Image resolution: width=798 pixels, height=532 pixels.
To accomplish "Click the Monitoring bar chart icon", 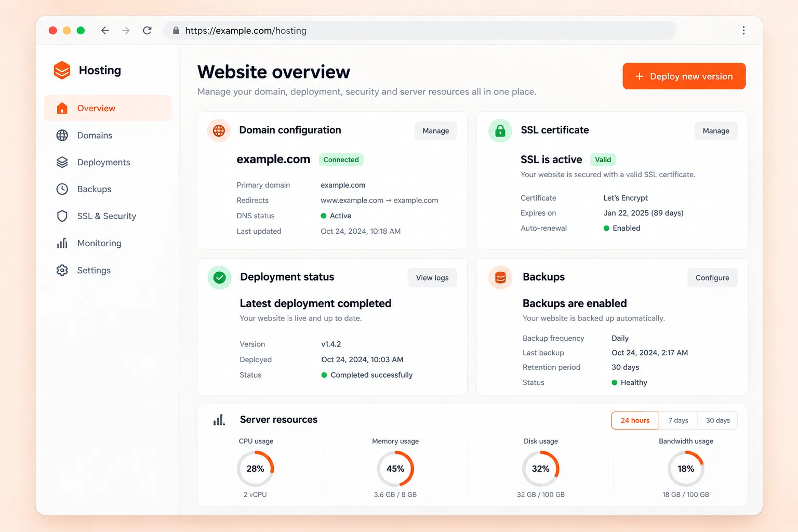I will (x=62, y=243).
